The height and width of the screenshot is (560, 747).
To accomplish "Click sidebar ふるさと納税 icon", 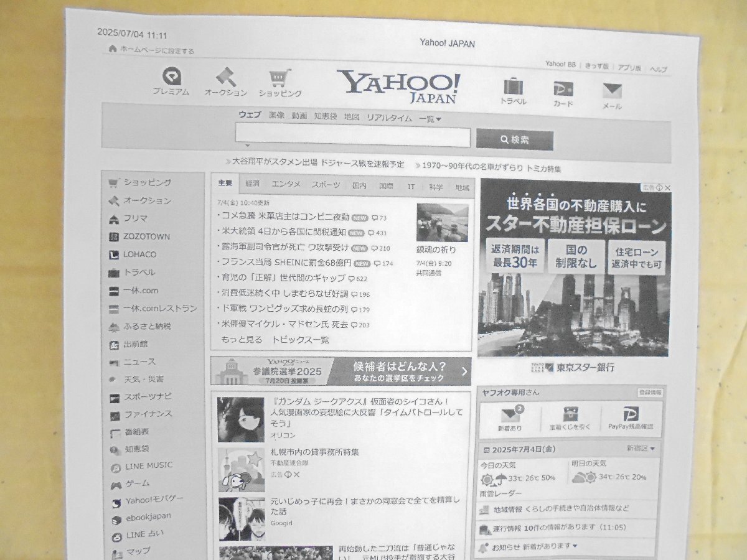I will [113, 327].
